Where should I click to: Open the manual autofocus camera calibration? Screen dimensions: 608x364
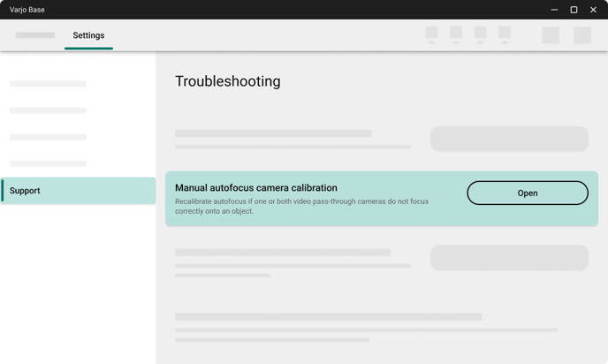(x=528, y=193)
